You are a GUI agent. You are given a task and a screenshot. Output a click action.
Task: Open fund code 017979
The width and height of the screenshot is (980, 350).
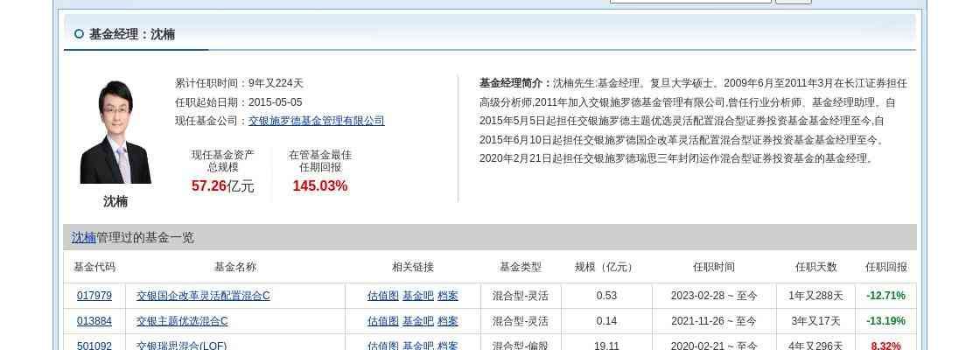(x=94, y=296)
